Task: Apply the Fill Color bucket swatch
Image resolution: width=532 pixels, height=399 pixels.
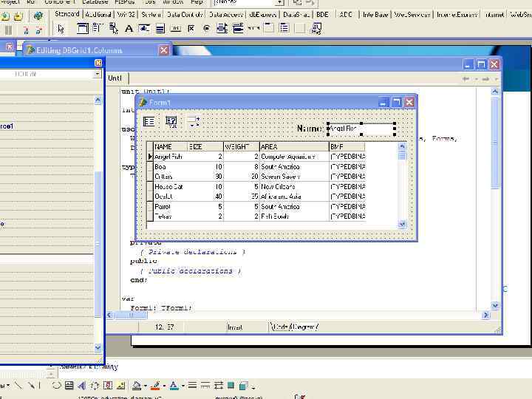Action: pyautogui.click(x=137, y=386)
